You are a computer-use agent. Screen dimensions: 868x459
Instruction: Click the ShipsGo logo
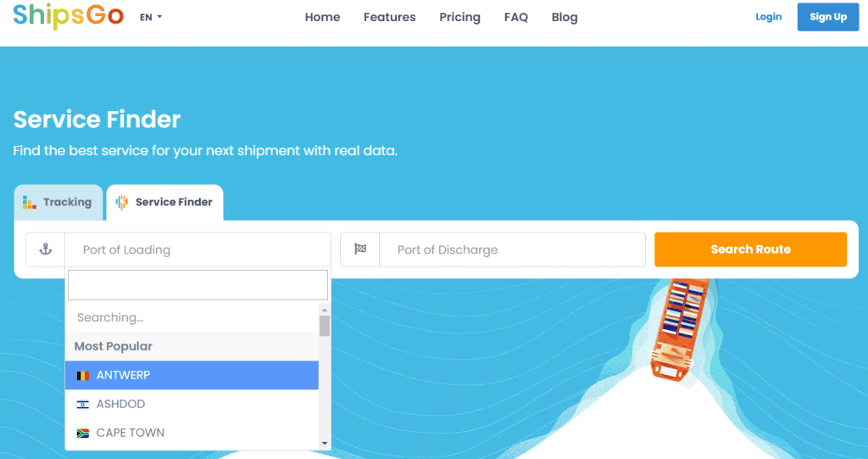tap(68, 15)
